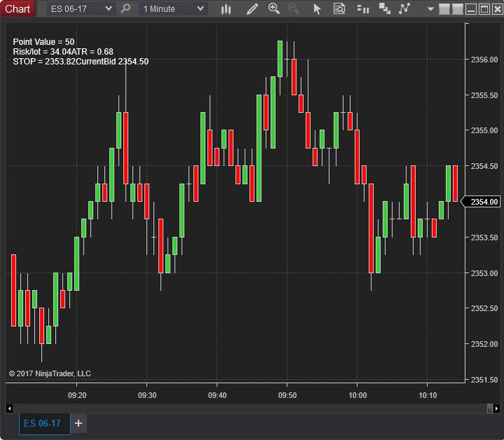Click the 2354.00 current price marker
Screen dimensions: 504x440
click(x=481, y=202)
